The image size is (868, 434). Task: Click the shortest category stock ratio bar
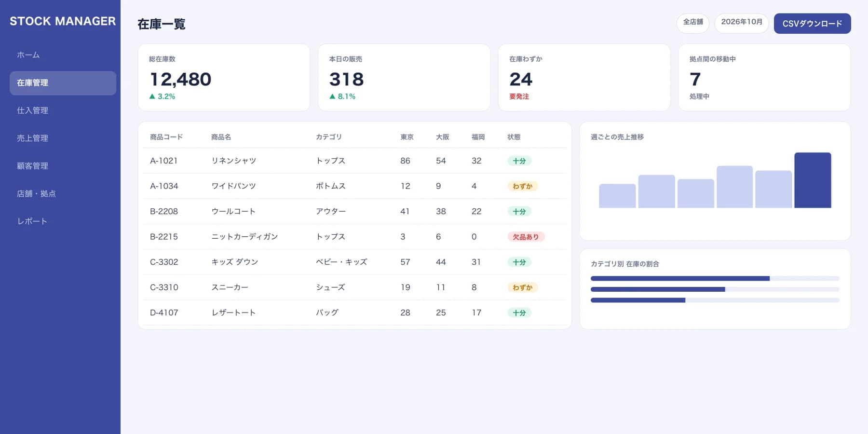pos(638,300)
